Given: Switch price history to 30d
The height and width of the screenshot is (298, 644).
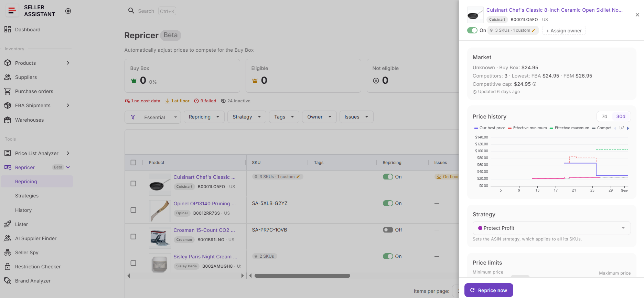Looking at the screenshot, I should coord(621,116).
